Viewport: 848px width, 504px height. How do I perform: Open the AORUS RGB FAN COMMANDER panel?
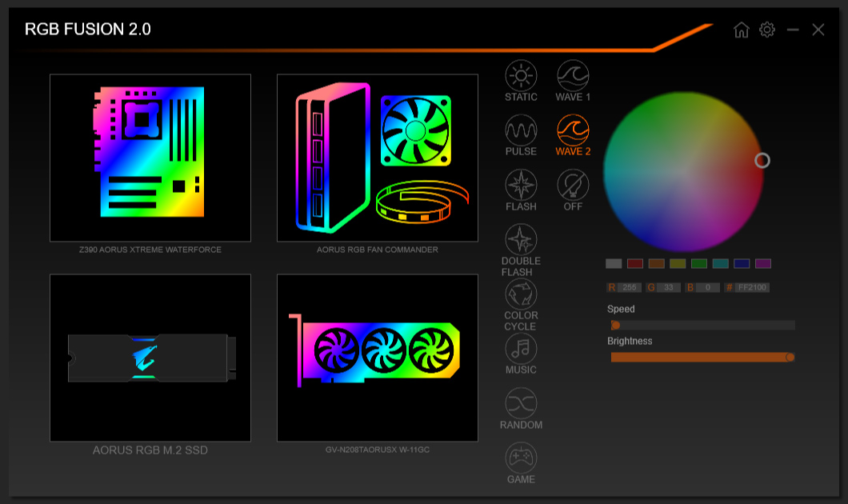point(378,157)
